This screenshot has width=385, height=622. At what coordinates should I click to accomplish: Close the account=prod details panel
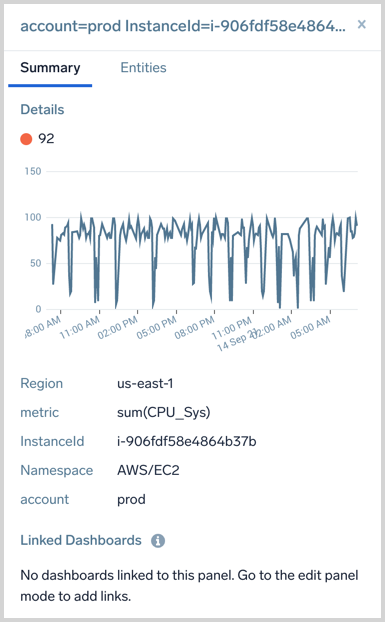tap(361, 25)
